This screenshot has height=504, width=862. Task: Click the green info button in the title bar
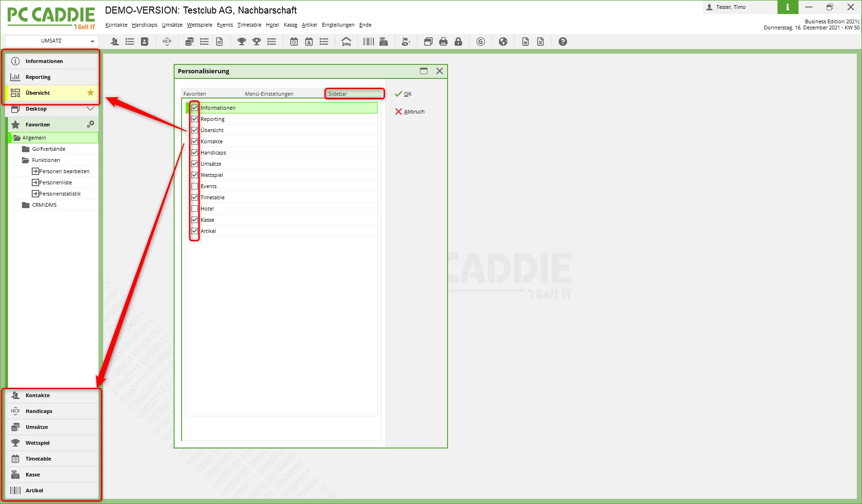coord(788,7)
